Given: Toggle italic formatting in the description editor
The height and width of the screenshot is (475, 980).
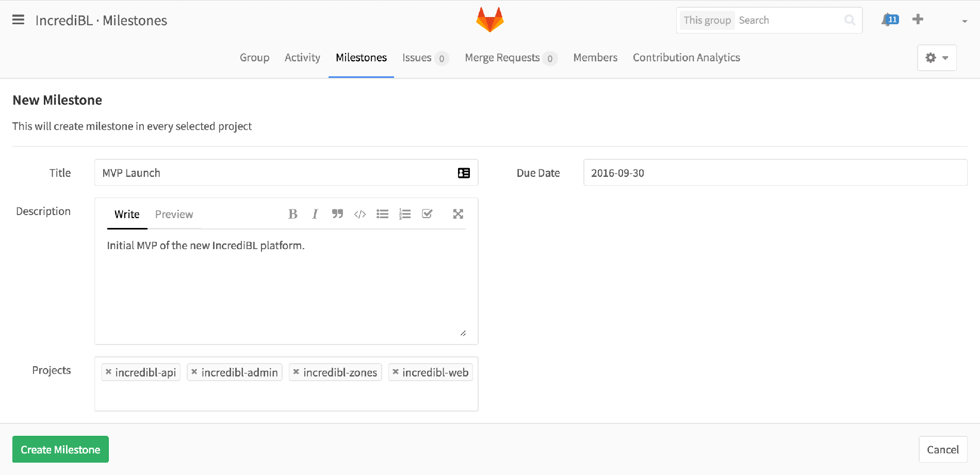Looking at the screenshot, I should point(315,214).
